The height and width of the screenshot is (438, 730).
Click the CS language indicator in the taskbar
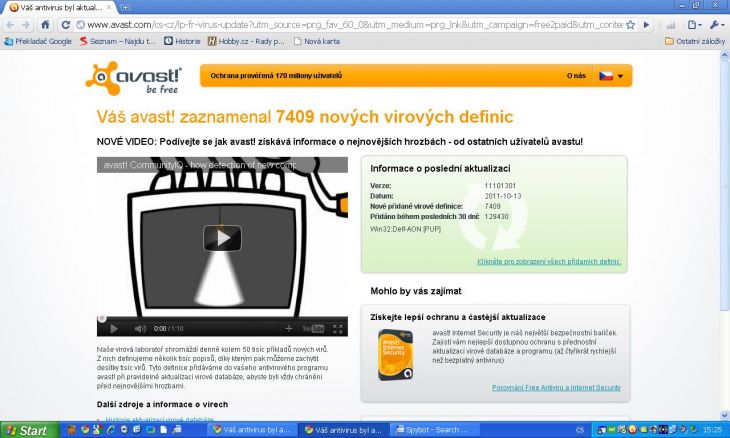coord(580,430)
